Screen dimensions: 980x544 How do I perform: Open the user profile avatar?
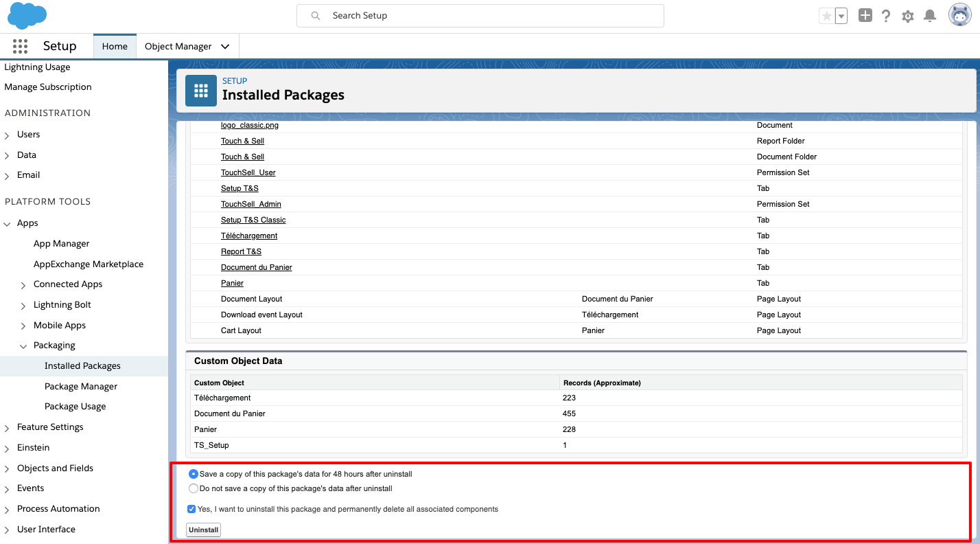point(960,15)
